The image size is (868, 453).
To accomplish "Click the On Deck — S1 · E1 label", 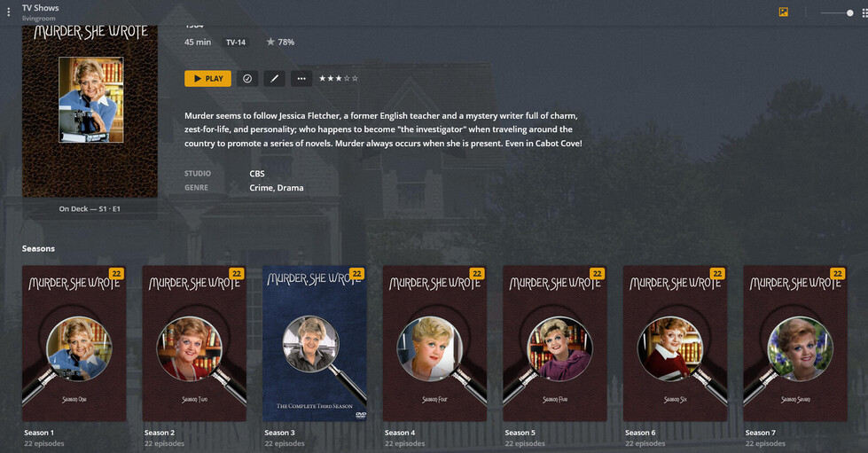I will 90,209.
